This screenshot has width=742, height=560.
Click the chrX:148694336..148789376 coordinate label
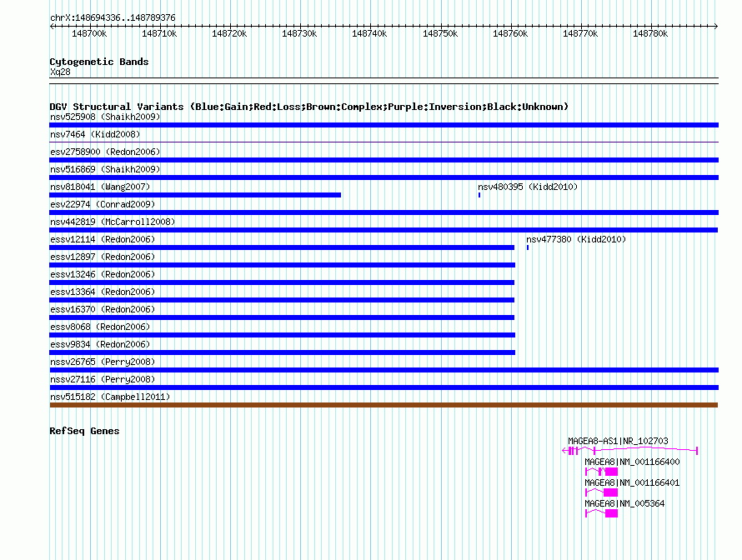(113, 17)
